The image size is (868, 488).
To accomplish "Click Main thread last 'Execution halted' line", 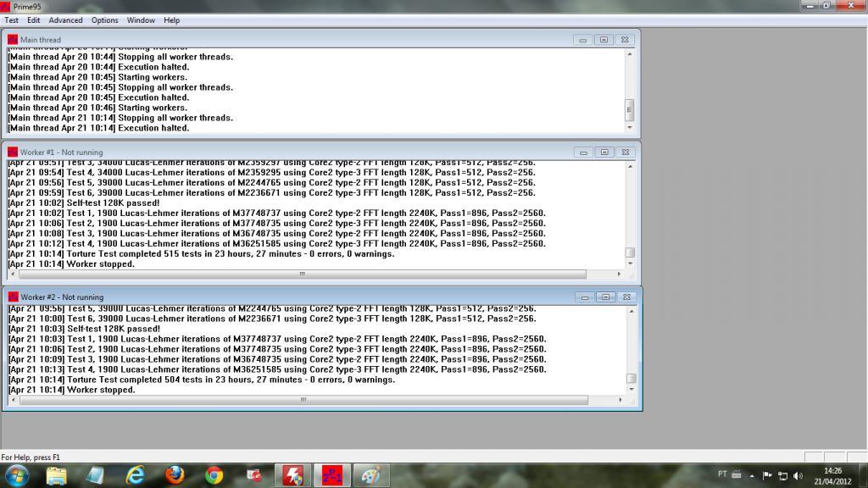I will tap(98, 128).
